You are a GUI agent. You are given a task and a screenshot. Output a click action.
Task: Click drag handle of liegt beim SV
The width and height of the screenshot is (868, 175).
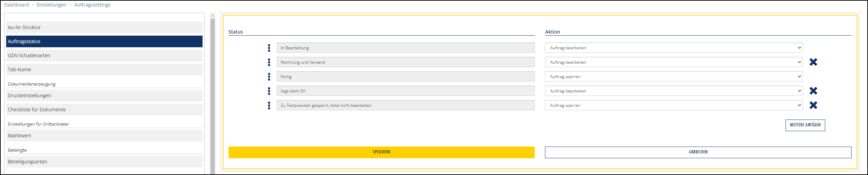(x=269, y=91)
